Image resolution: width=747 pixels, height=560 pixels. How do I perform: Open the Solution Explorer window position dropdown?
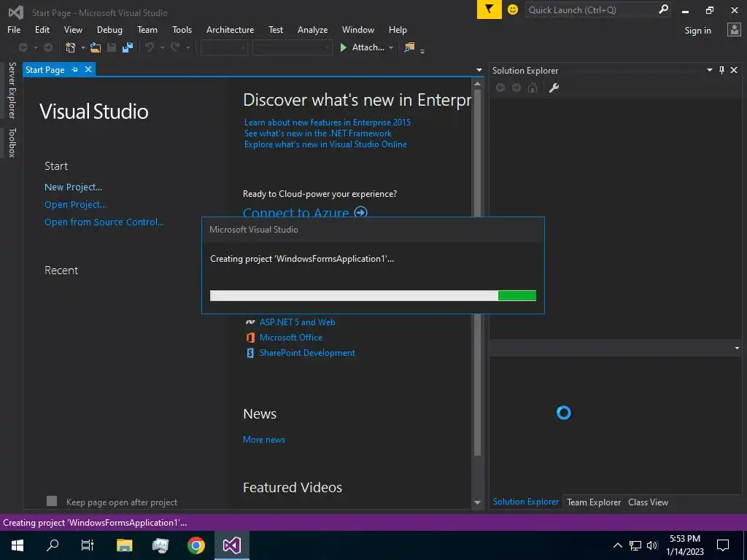click(709, 71)
